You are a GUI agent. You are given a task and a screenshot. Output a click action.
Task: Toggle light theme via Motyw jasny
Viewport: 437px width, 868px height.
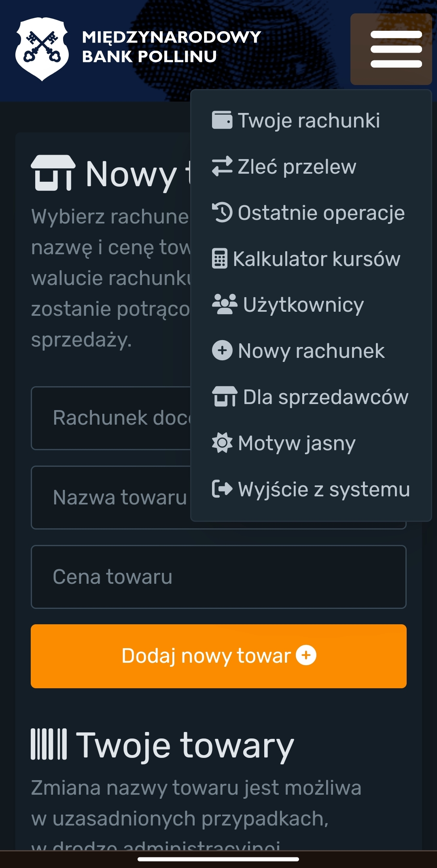pyautogui.click(x=296, y=443)
